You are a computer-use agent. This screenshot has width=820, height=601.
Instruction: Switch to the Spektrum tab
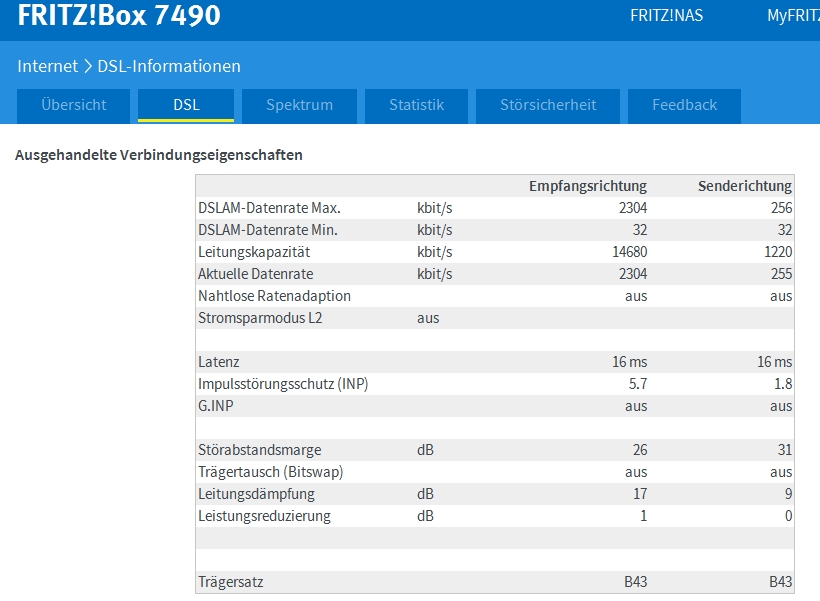coord(299,105)
